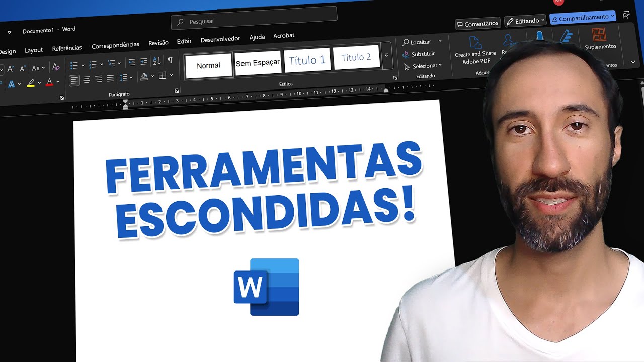Click the presenter icon beside Compartilhamento
The image size is (644, 362).
[626, 15]
